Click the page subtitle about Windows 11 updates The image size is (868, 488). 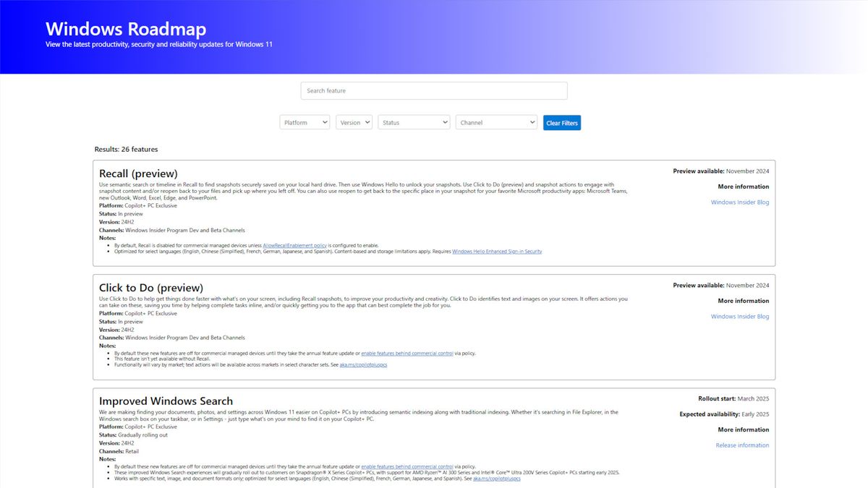pos(159,45)
